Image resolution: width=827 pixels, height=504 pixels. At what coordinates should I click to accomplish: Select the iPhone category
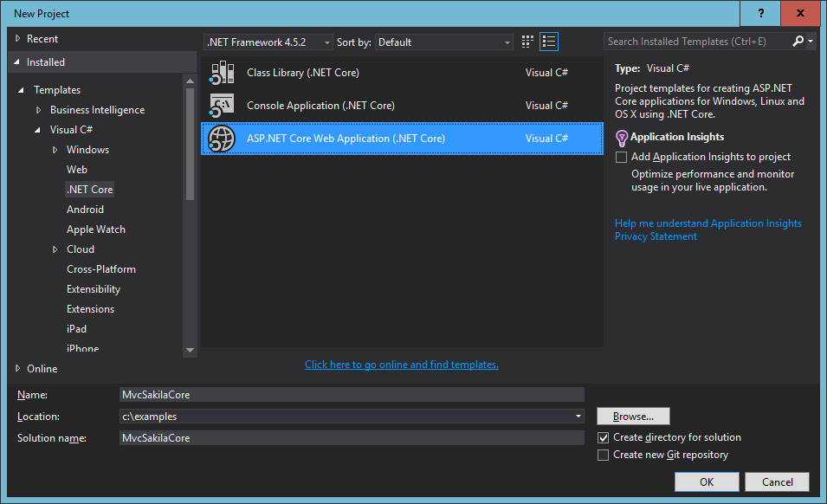tap(83, 348)
